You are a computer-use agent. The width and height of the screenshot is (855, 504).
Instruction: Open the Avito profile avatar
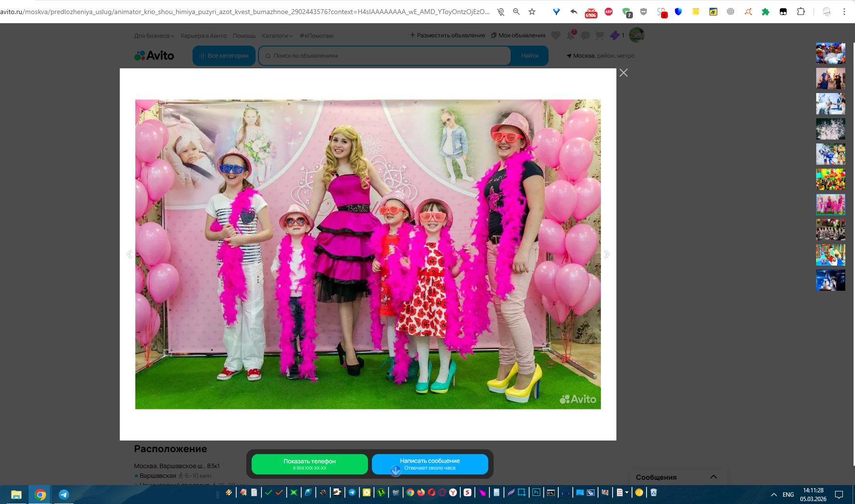[x=636, y=35]
